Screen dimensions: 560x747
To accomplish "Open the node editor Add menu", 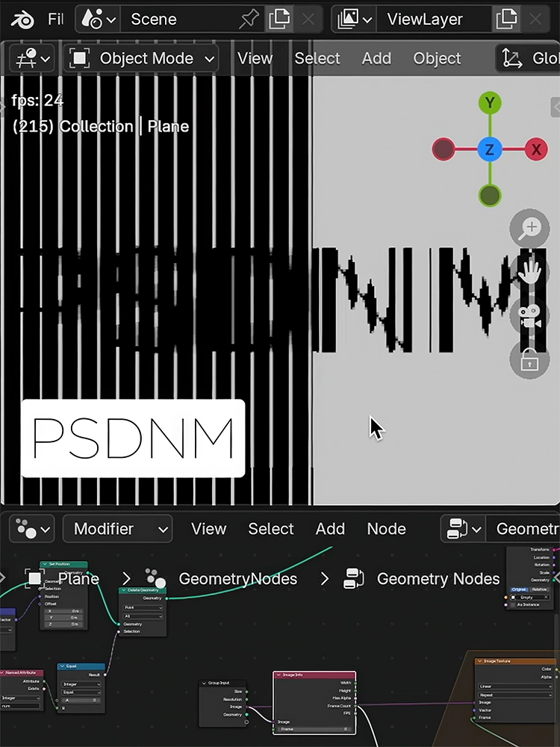I will click(330, 529).
